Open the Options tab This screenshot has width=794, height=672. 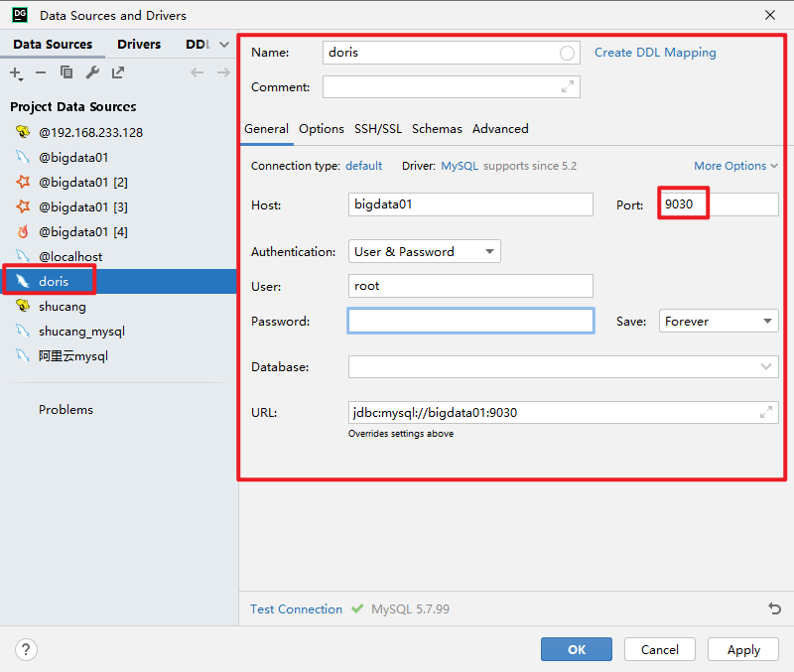[x=321, y=129]
